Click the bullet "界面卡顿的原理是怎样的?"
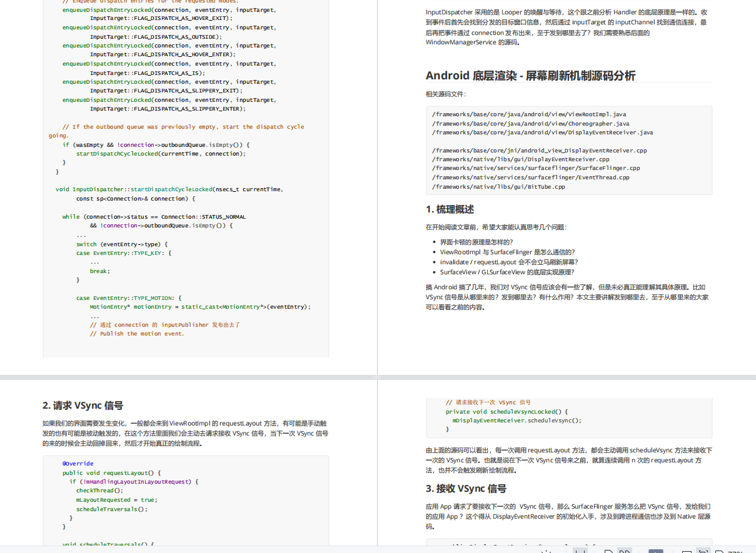Screen dimensions: 756x553 tap(476, 242)
